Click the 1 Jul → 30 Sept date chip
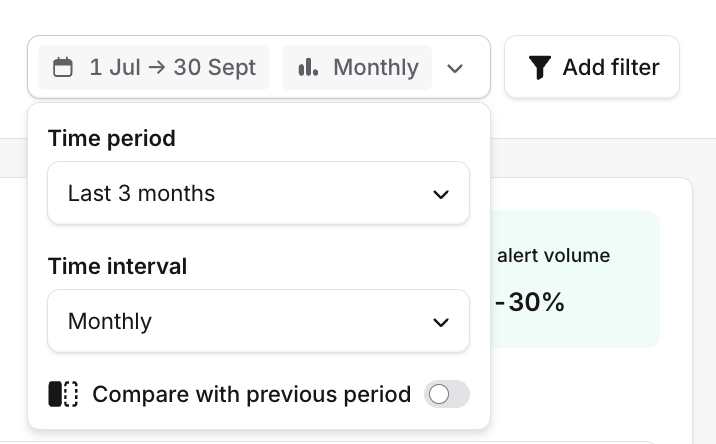The height and width of the screenshot is (444, 716). (153, 67)
